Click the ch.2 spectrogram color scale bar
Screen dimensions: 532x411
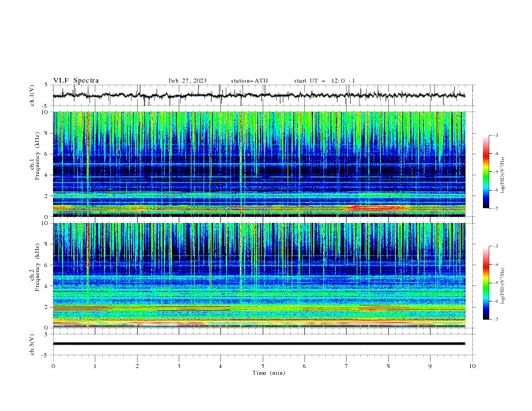[486, 283]
